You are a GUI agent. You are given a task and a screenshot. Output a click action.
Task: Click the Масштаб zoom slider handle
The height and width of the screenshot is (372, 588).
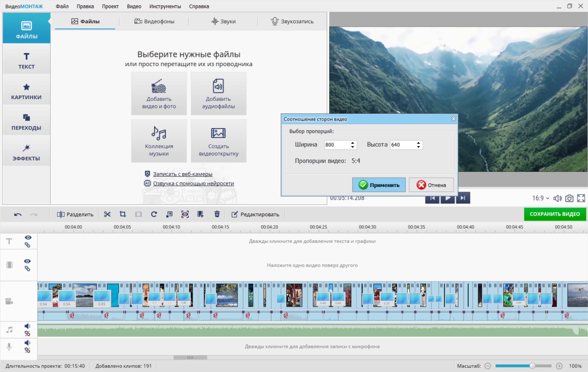(x=532, y=366)
